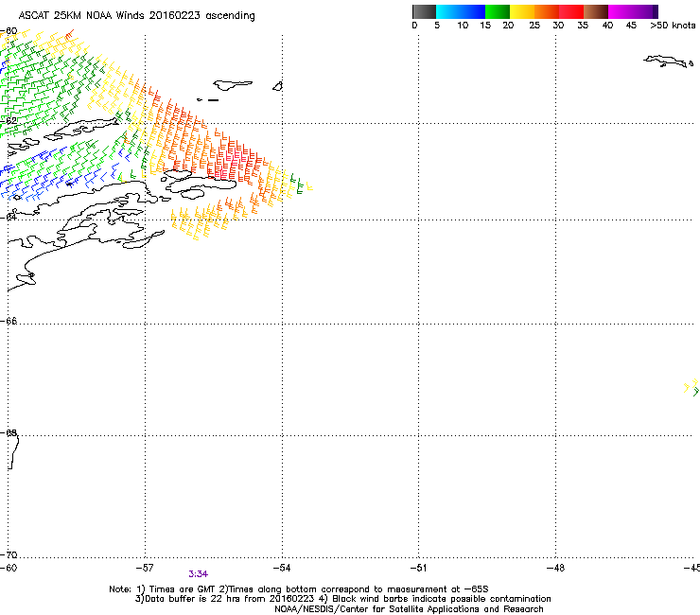Click the gray 0–5 knot segment of the color bar
Viewport: 700px width, 615px height.
click(424, 11)
